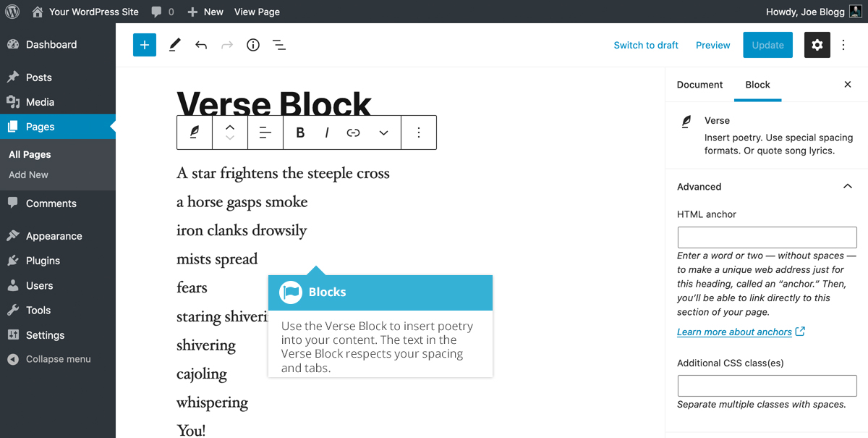Image resolution: width=868 pixels, height=438 pixels.
Task: Open the block navigation list icon
Action: coord(279,45)
